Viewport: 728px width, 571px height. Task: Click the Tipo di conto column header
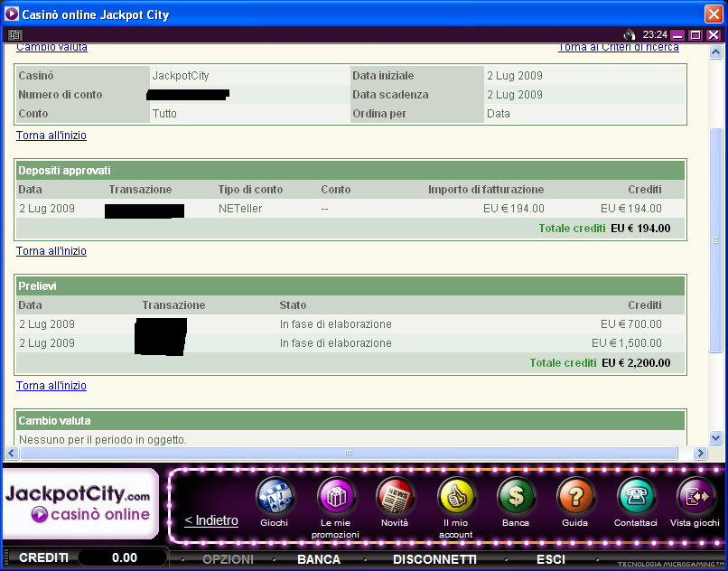pos(250,190)
